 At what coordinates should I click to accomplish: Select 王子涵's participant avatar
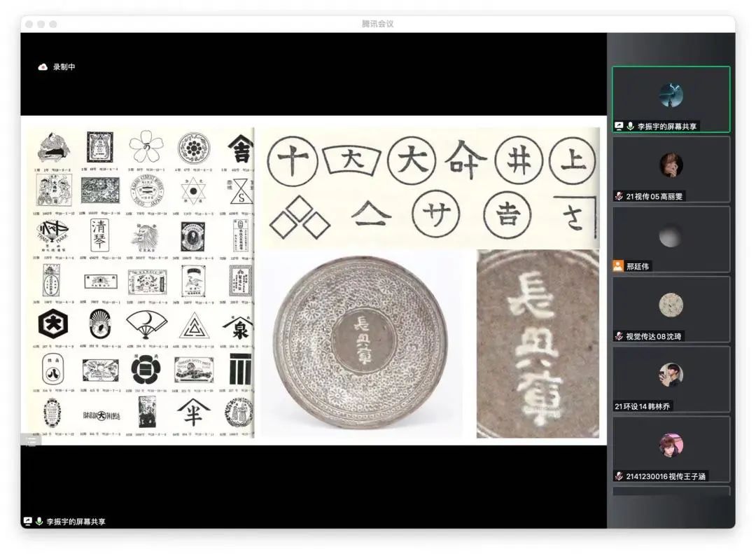point(671,445)
